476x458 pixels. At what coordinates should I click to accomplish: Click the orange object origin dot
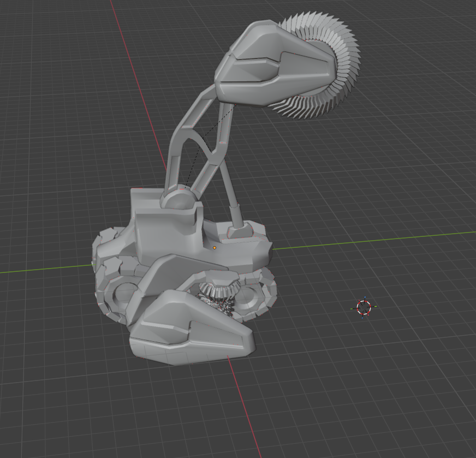click(215, 248)
